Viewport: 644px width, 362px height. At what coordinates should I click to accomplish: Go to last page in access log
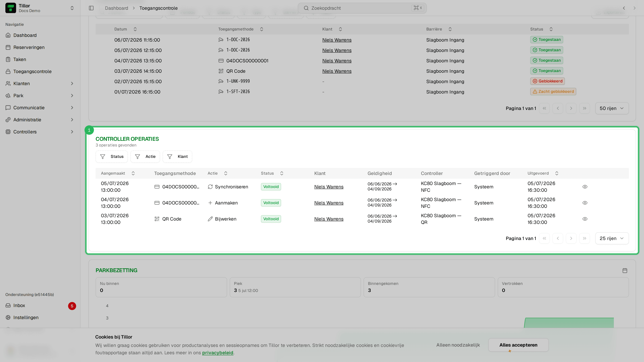pyautogui.click(x=584, y=108)
